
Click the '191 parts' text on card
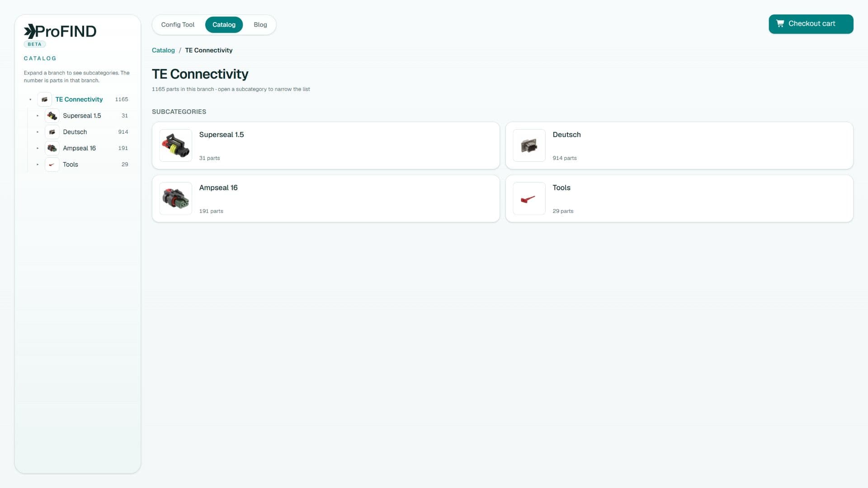[211, 211]
